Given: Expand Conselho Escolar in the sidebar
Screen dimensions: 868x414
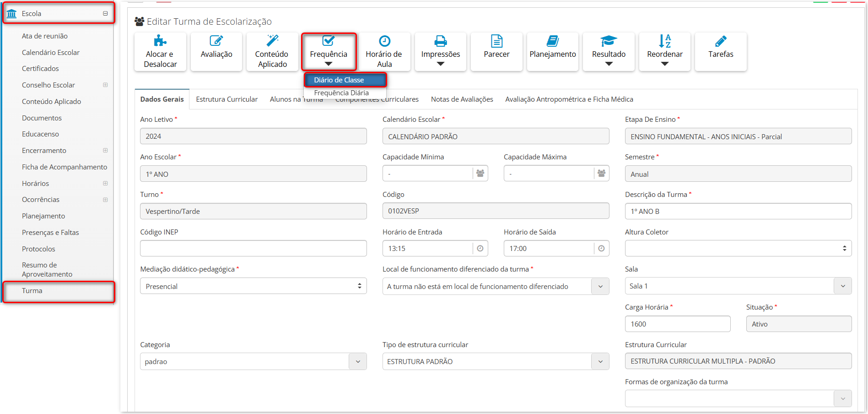Looking at the screenshot, I should point(105,85).
